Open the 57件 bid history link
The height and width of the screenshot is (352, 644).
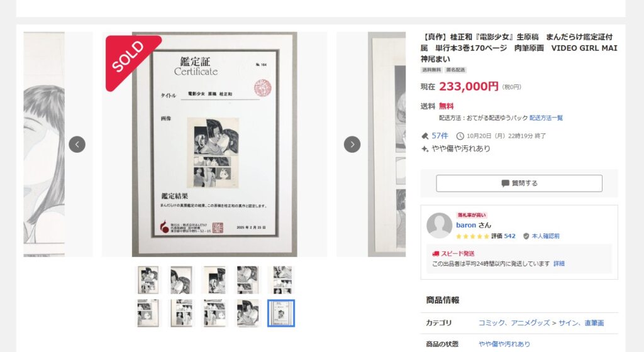pyautogui.click(x=440, y=136)
